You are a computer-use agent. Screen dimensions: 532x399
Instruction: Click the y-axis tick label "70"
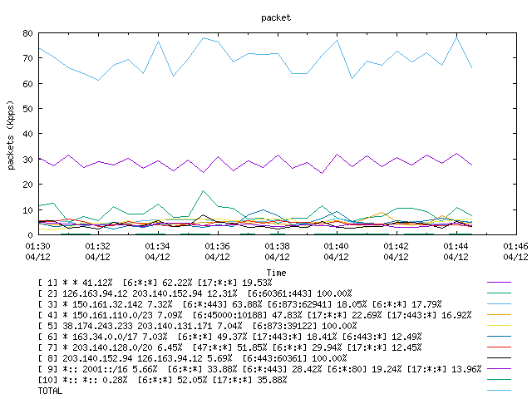(27, 58)
